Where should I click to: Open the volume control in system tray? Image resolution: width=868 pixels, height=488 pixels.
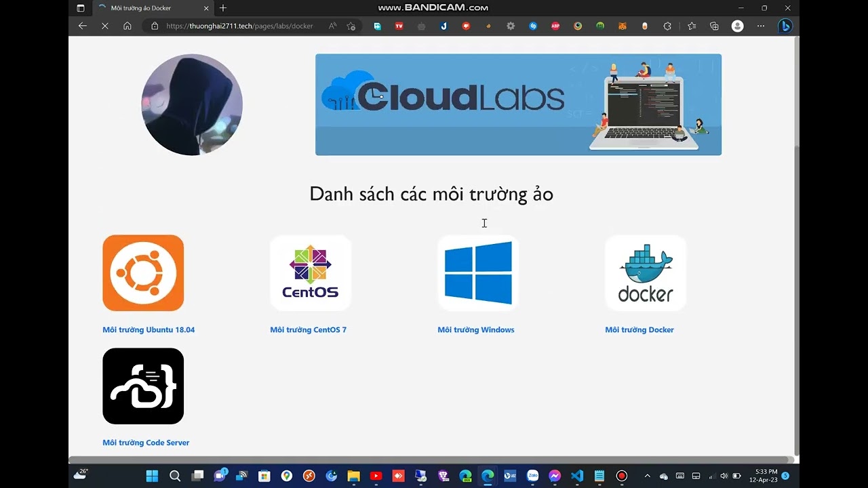[724, 476]
